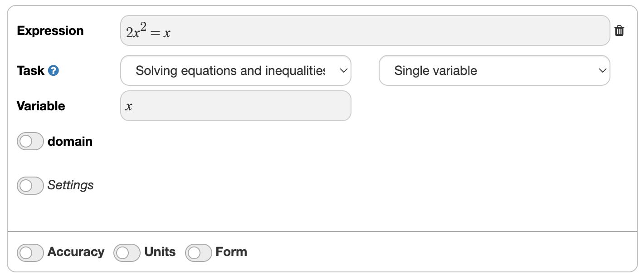Click the Expression label
This screenshot has width=644, height=276.
50,30
